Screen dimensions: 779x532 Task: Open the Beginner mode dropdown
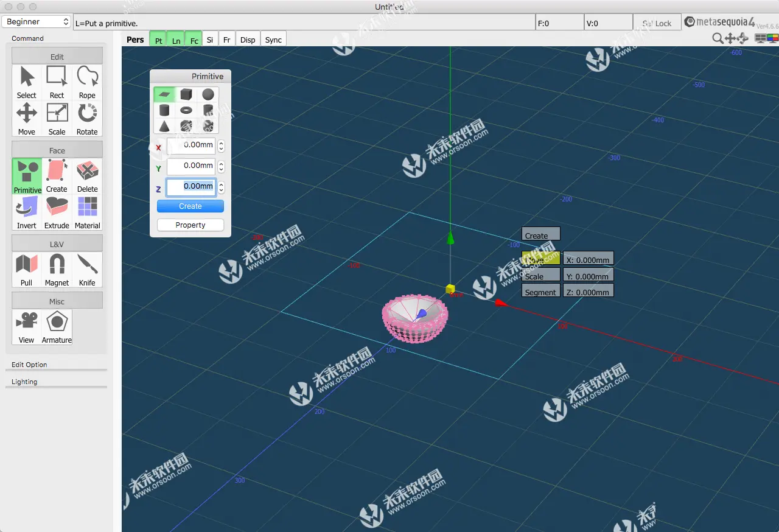coord(37,22)
